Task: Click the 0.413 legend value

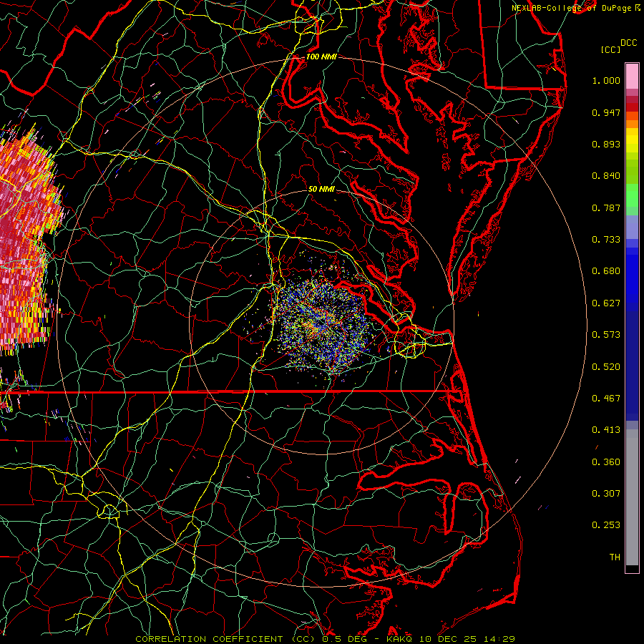Action: (606, 430)
